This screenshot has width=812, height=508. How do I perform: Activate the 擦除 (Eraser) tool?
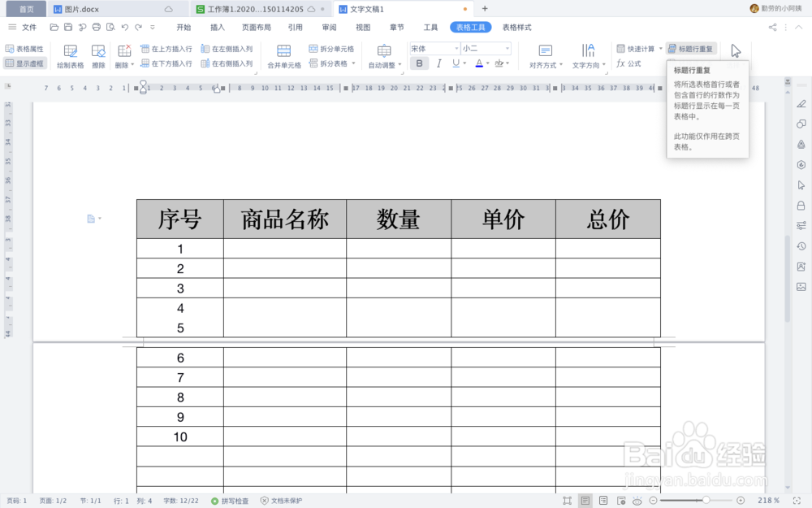[x=99, y=55]
